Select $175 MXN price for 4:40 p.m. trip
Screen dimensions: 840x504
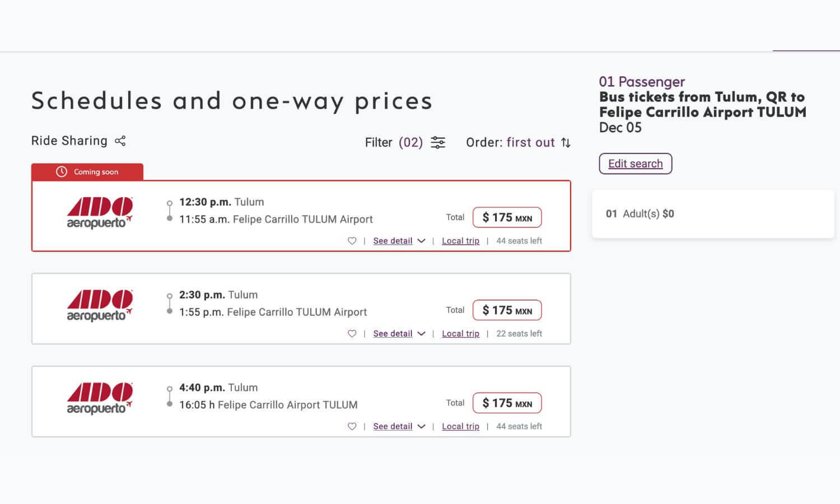(507, 403)
